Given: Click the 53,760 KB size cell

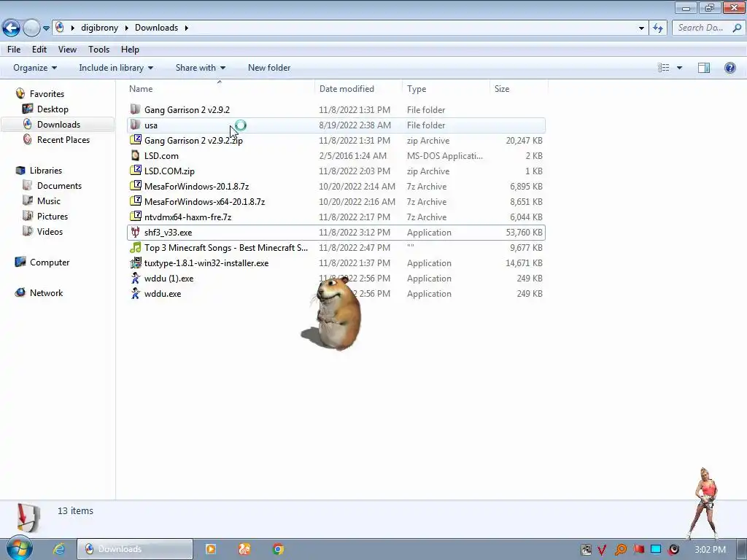Looking at the screenshot, I should [x=524, y=233].
